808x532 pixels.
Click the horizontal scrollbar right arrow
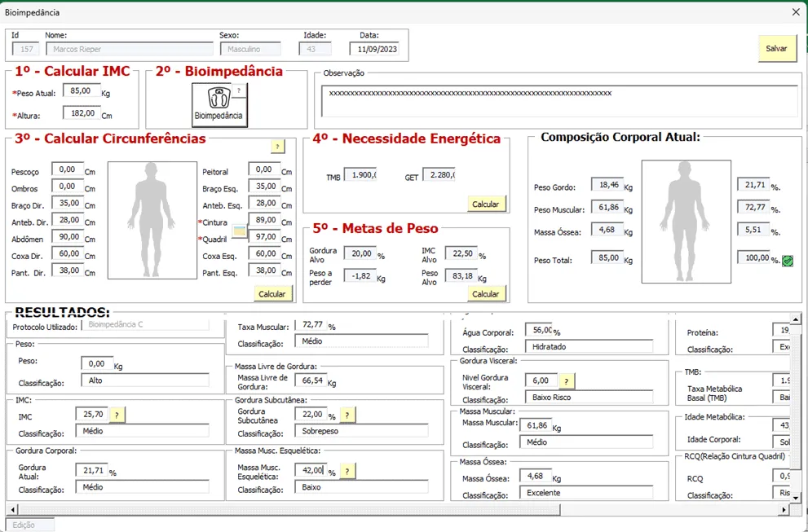784,510
